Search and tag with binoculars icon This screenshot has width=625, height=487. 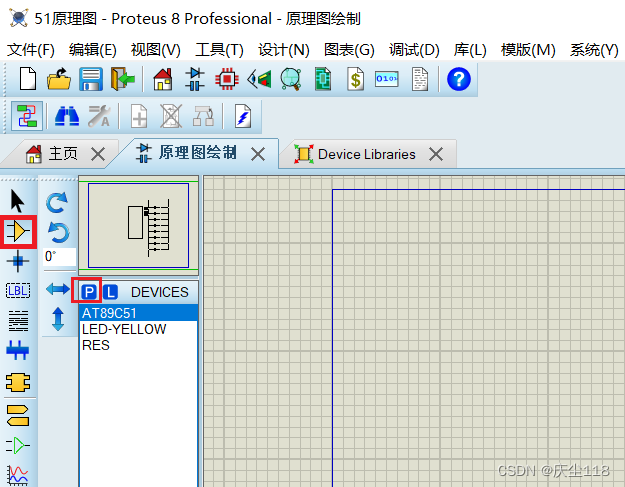click(67, 116)
